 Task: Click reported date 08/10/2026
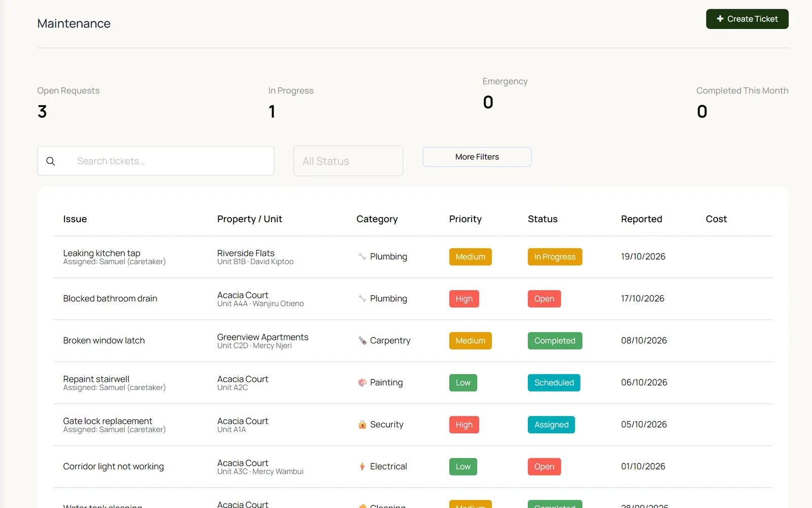tap(644, 340)
